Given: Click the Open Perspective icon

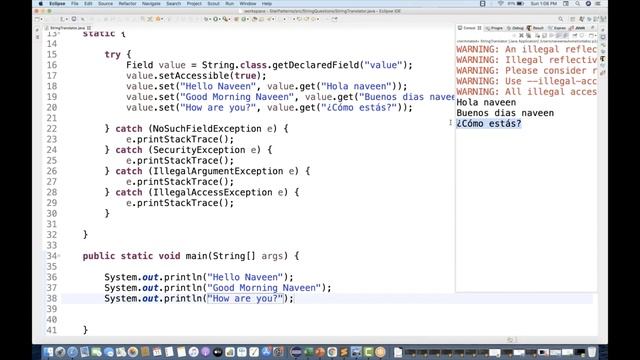Looking at the screenshot, I should point(573,19).
